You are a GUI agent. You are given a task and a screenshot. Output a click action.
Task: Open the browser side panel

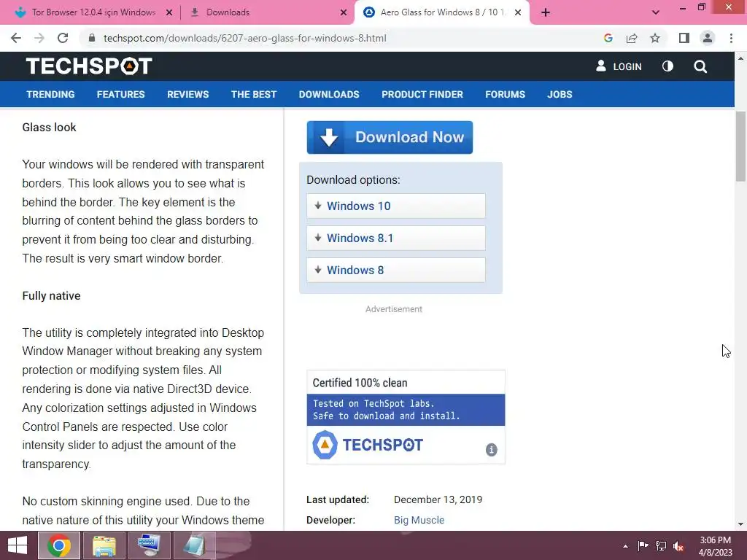pos(684,38)
